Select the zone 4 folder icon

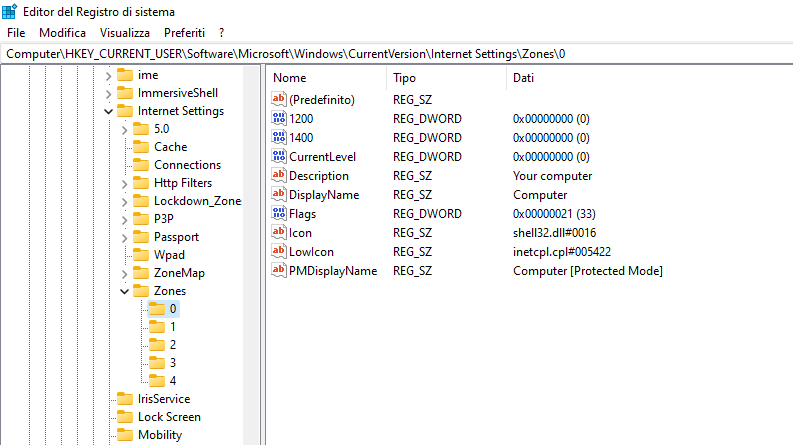coord(157,380)
